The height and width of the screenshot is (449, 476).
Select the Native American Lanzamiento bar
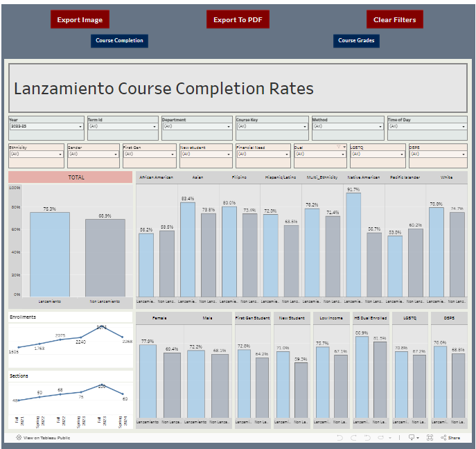point(353,245)
